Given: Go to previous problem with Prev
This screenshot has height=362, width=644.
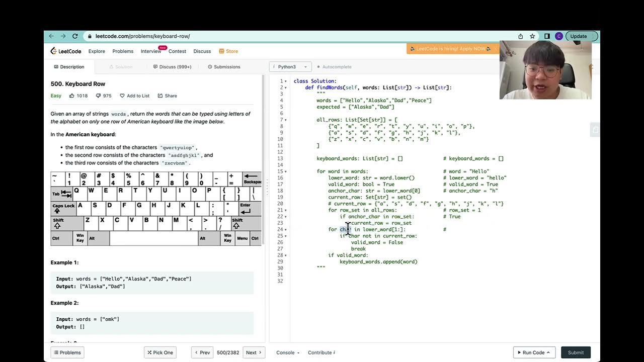Looking at the screenshot, I should pyautogui.click(x=202, y=352).
